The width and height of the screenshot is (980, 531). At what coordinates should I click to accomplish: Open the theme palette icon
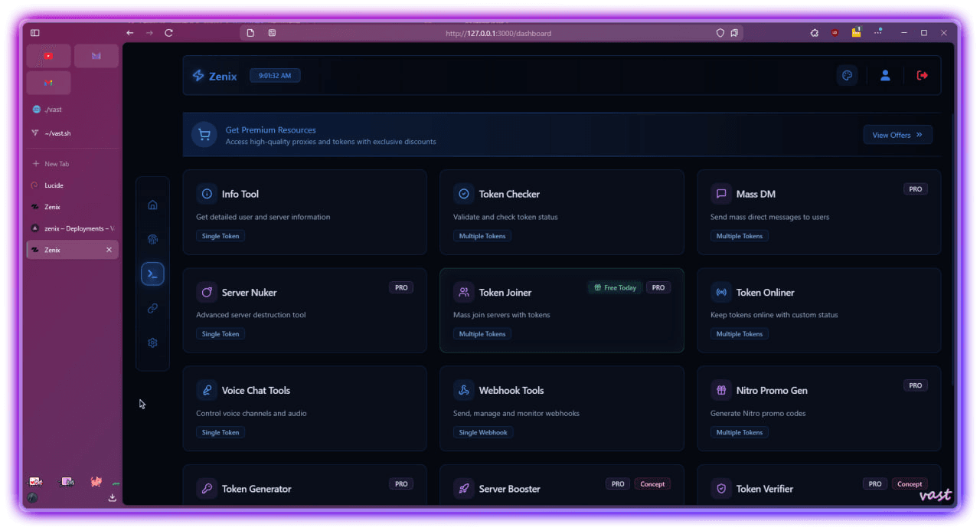tap(847, 75)
